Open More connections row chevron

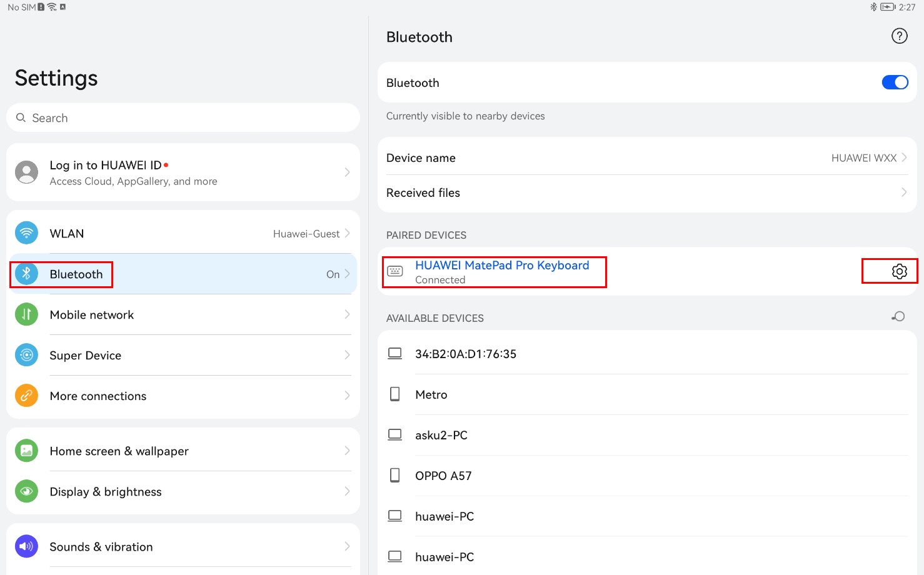(347, 396)
